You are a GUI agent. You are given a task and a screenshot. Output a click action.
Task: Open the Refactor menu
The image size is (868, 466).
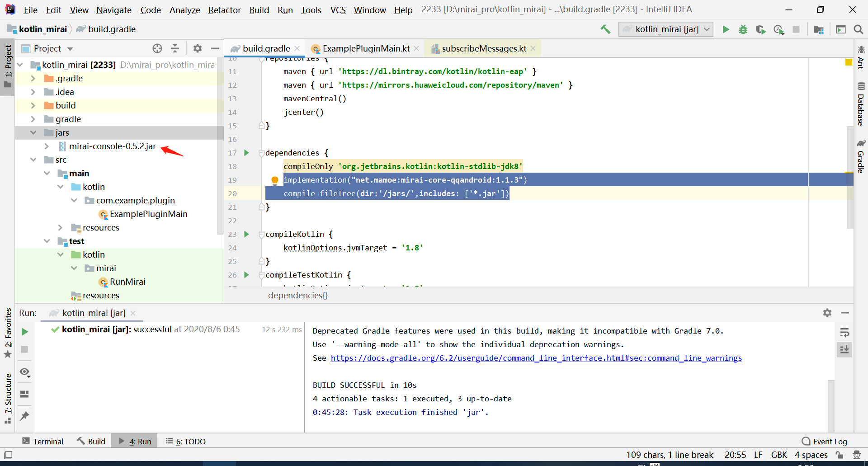click(224, 10)
